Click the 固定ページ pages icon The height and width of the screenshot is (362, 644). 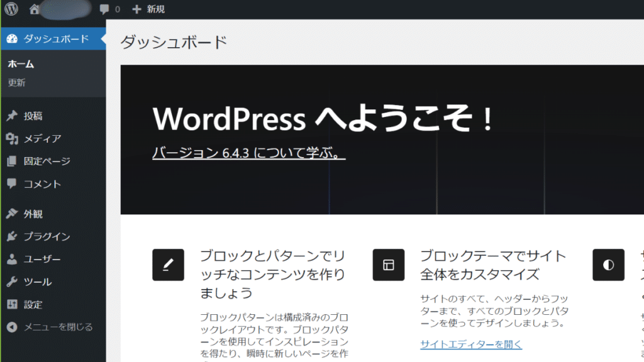[x=13, y=161]
